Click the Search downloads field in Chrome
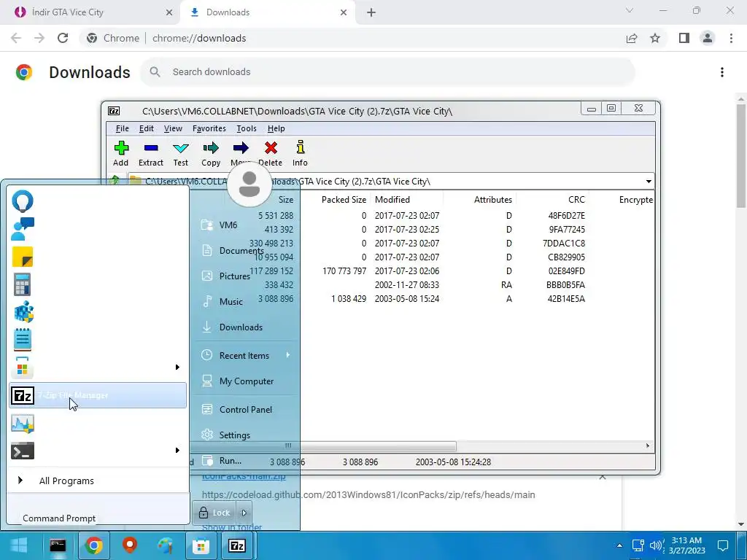 (x=388, y=72)
